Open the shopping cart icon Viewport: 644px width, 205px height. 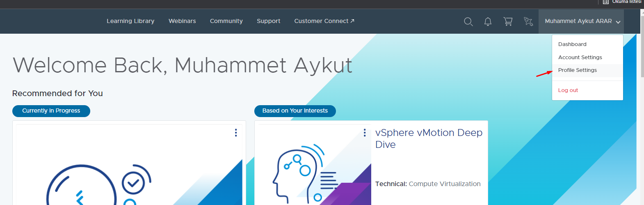pyautogui.click(x=508, y=21)
